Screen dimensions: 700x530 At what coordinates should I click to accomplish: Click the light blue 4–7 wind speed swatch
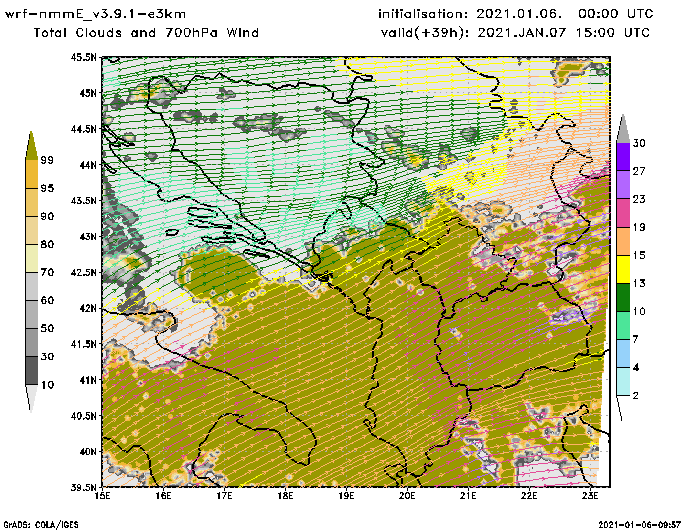pyautogui.click(x=623, y=353)
